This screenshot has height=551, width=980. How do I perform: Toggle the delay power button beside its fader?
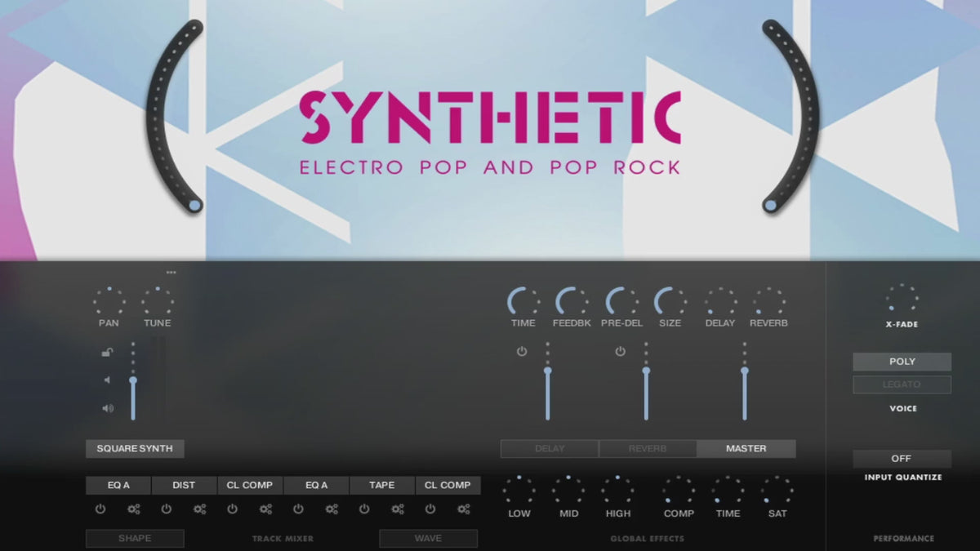522,352
